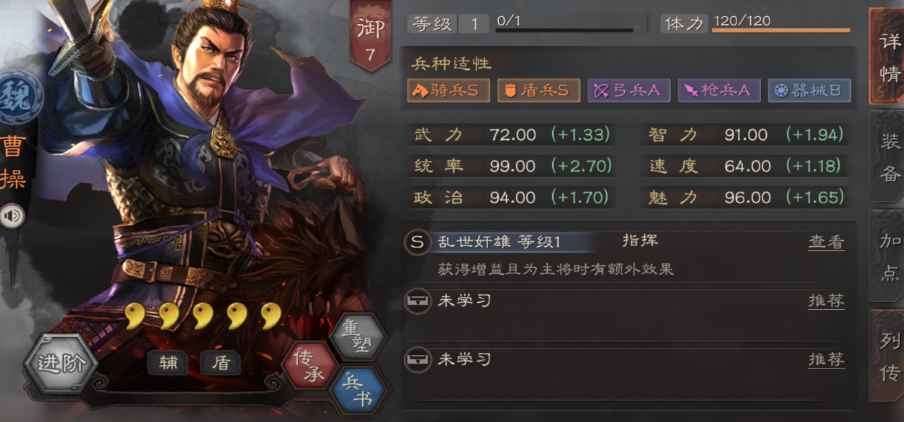904x422 pixels.
Task: Open the 加点 tab
Action: tap(888, 257)
